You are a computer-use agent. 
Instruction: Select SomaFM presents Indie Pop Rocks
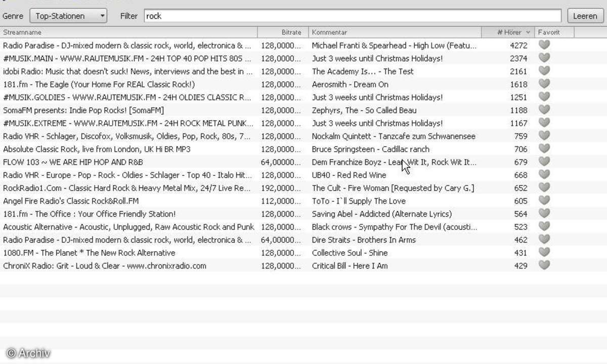(83, 110)
